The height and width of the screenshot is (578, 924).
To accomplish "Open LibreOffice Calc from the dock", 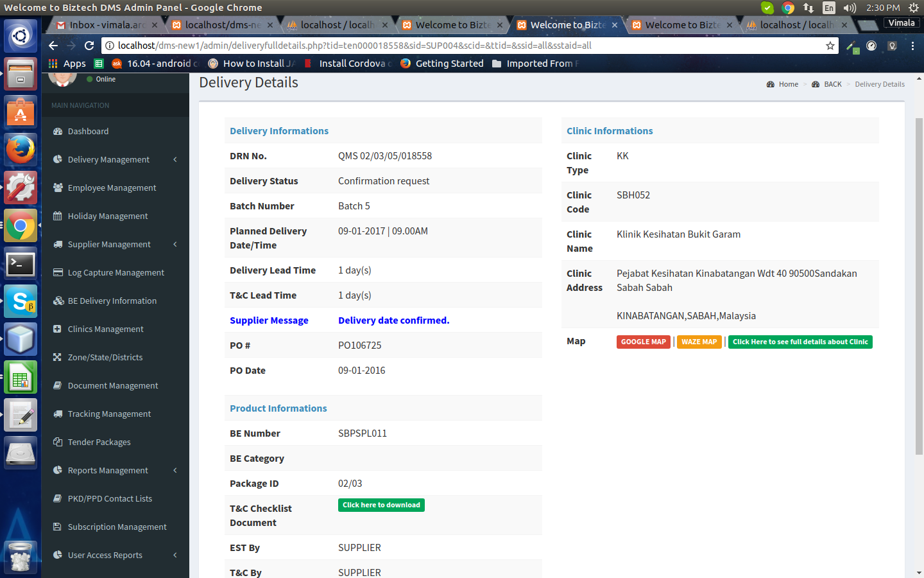I will click(x=21, y=378).
